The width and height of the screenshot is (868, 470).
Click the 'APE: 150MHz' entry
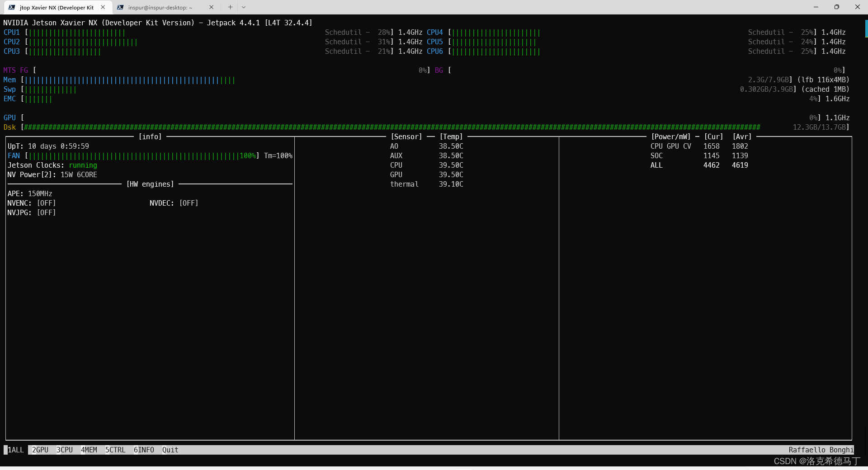pos(30,194)
